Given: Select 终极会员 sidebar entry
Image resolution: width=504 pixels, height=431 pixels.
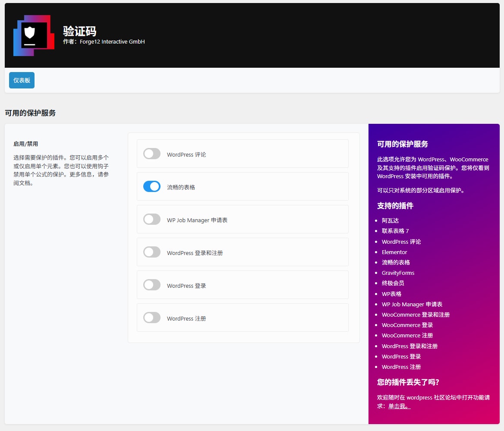Looking at the screenshot, I should click(x=393, y=283).
